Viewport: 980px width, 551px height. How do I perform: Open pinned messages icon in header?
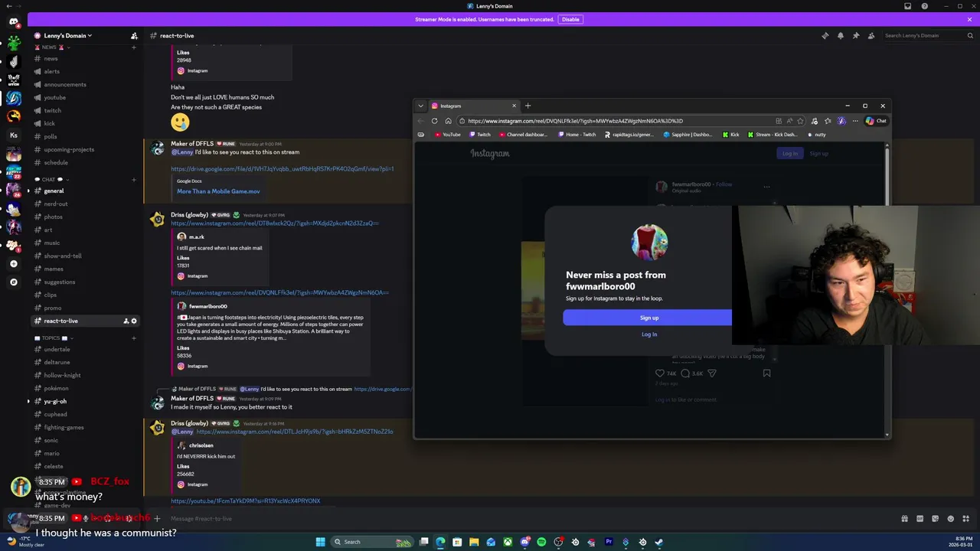click(x=855, y=36)
